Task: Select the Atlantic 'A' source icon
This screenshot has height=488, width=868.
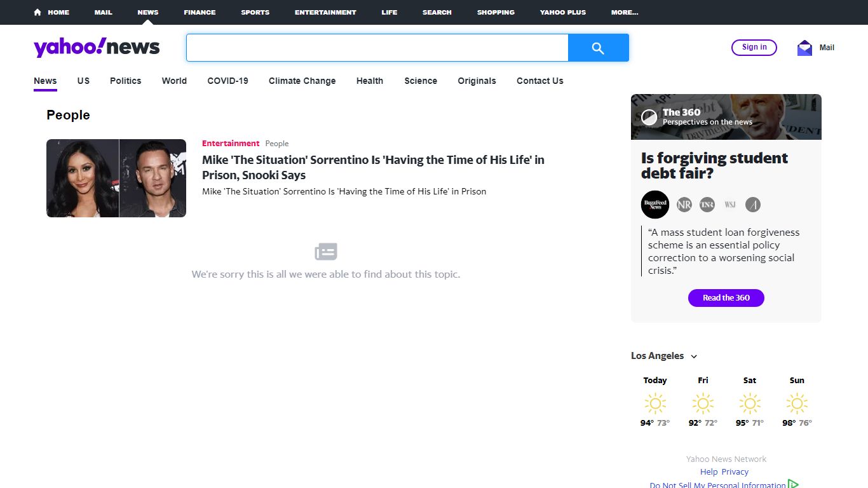Action: tap(753, 205)
